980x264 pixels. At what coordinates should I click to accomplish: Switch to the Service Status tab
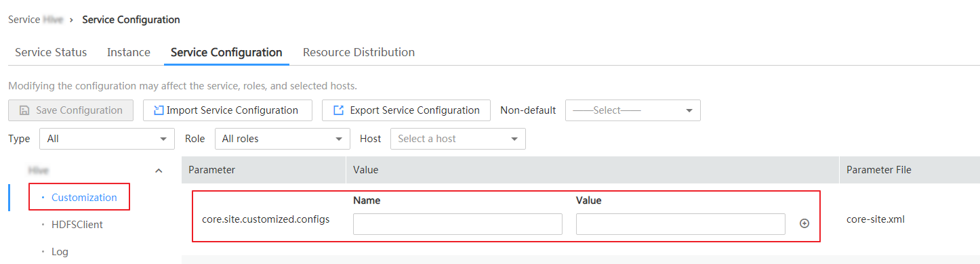(51, 52)
